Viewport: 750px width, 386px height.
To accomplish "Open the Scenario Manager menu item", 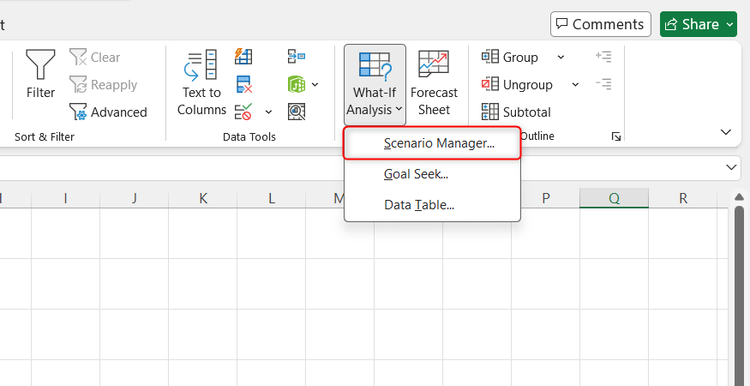I will [432, 143].
